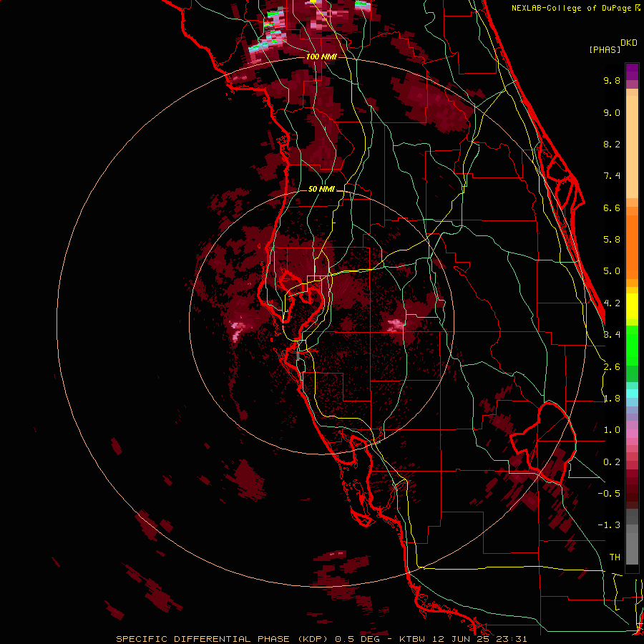Click the cyan segment of the color bar

tap(632, 394)
